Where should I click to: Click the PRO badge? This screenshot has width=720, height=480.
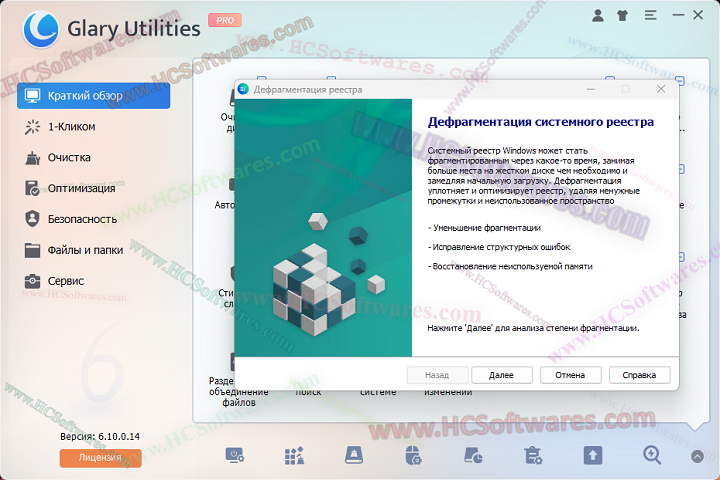(x=225, y=20)
